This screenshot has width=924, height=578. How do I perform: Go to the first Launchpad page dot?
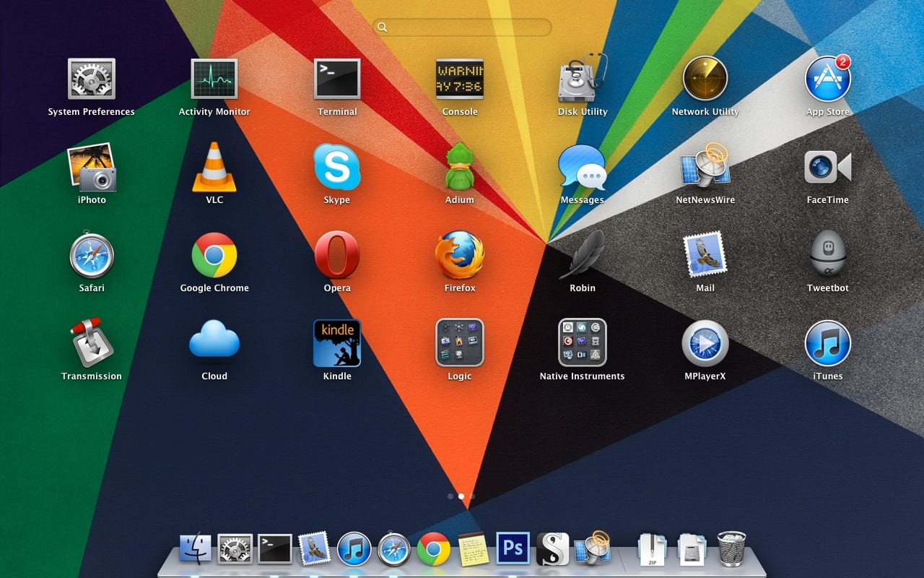[450, 496]
